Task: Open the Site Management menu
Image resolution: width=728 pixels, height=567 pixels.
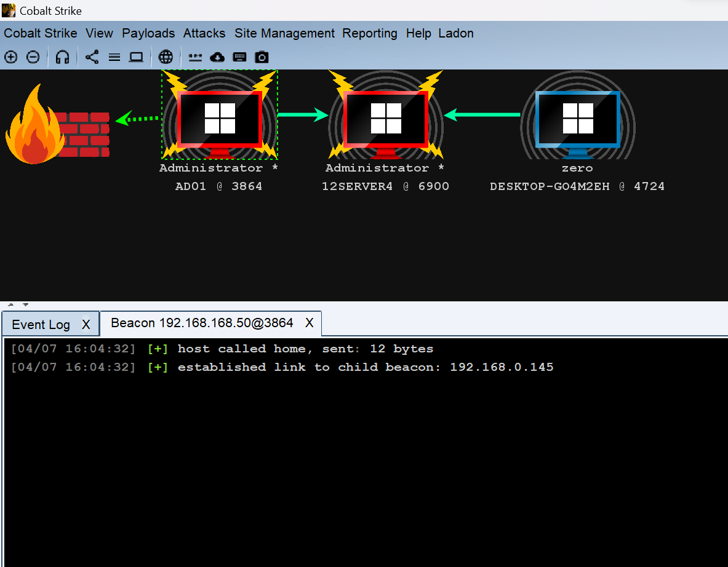Action: pyautogui.click(x=284, y=33)
